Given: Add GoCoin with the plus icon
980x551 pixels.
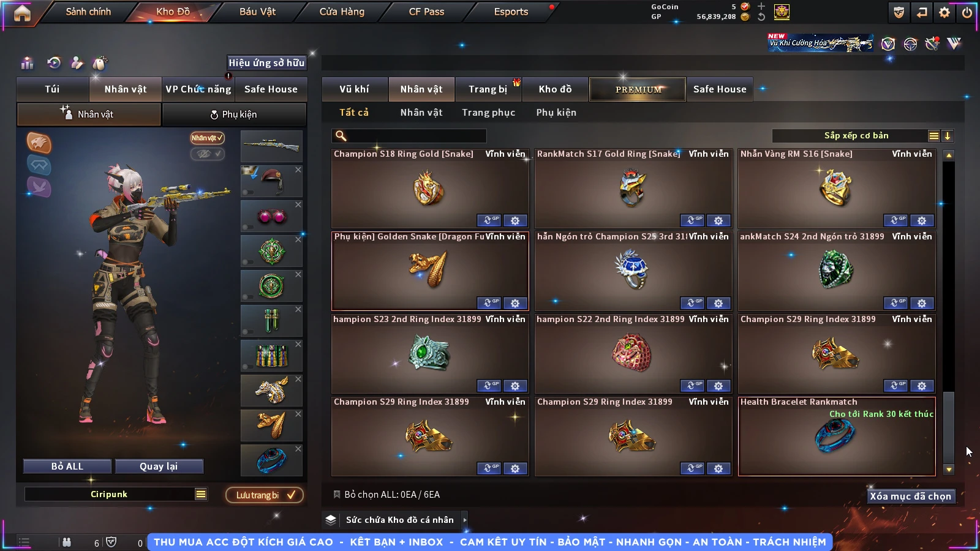Looking at the screenshot, I should click(761, 6).
